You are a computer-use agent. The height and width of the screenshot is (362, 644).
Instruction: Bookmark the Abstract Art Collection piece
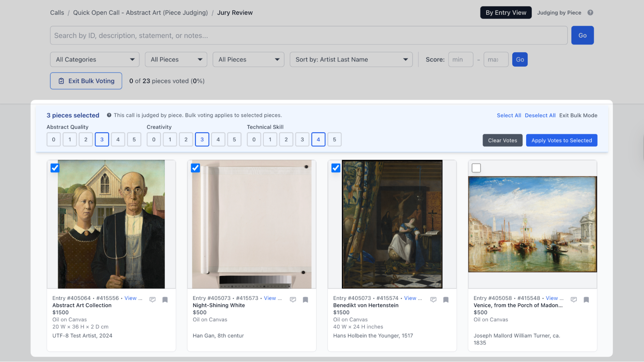click(165, 300)
